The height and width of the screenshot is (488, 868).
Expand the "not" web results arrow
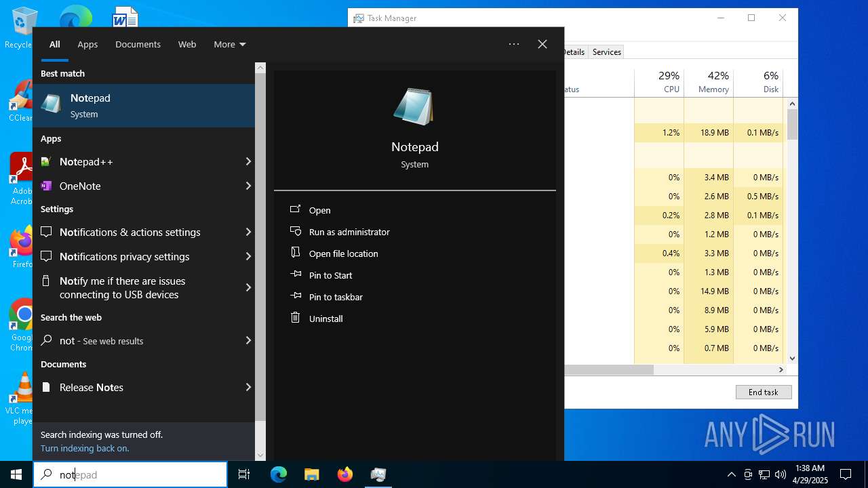point(248,340)
